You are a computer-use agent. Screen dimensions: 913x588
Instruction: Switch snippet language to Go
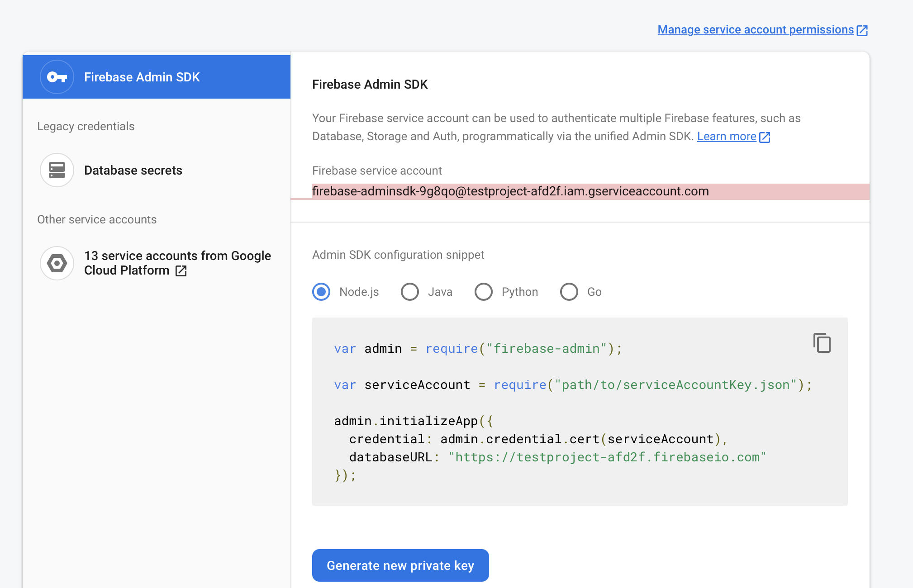coord(569,292)
